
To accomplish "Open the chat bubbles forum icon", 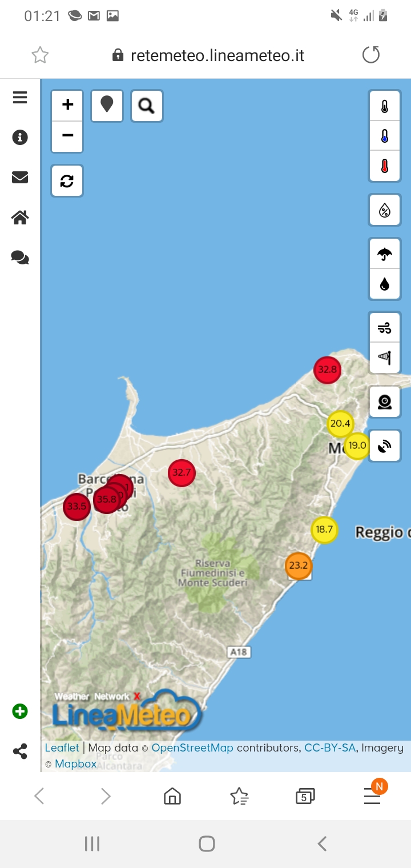I will (x=20, y=258).
